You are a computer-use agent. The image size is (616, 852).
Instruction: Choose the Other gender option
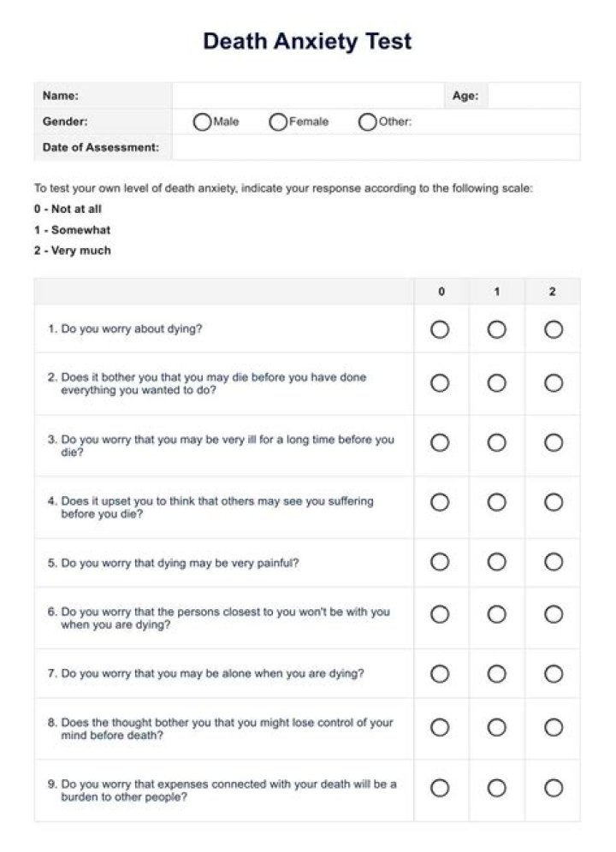(367, 122)
